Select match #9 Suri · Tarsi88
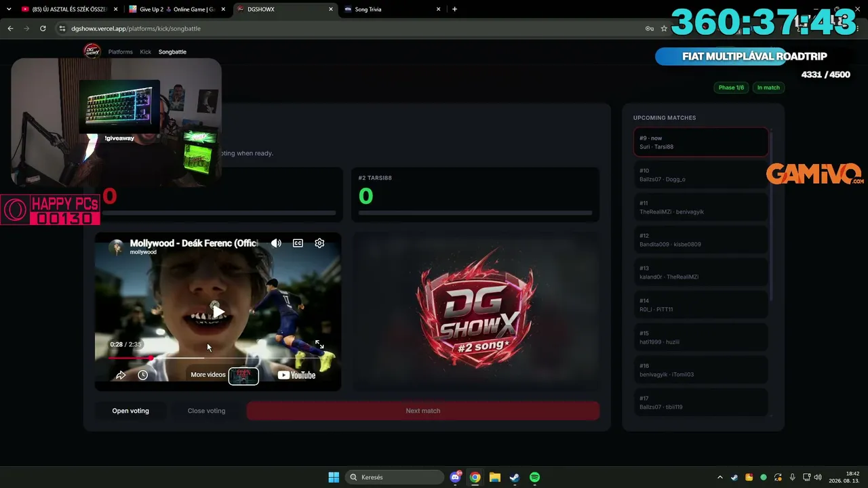Screen dimensions: 868x488 (x=701, y=142)
